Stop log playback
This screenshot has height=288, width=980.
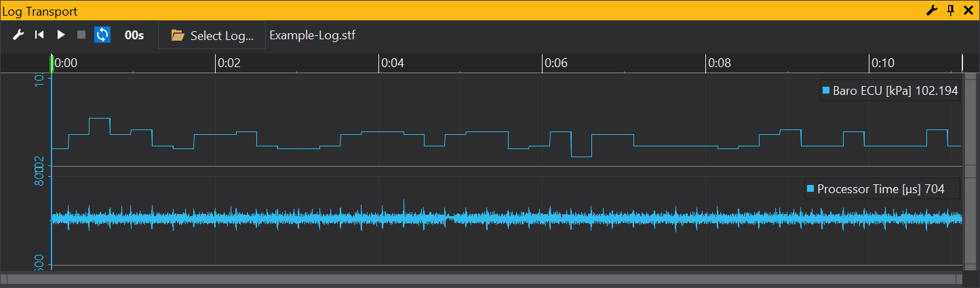tap(81, 35)
